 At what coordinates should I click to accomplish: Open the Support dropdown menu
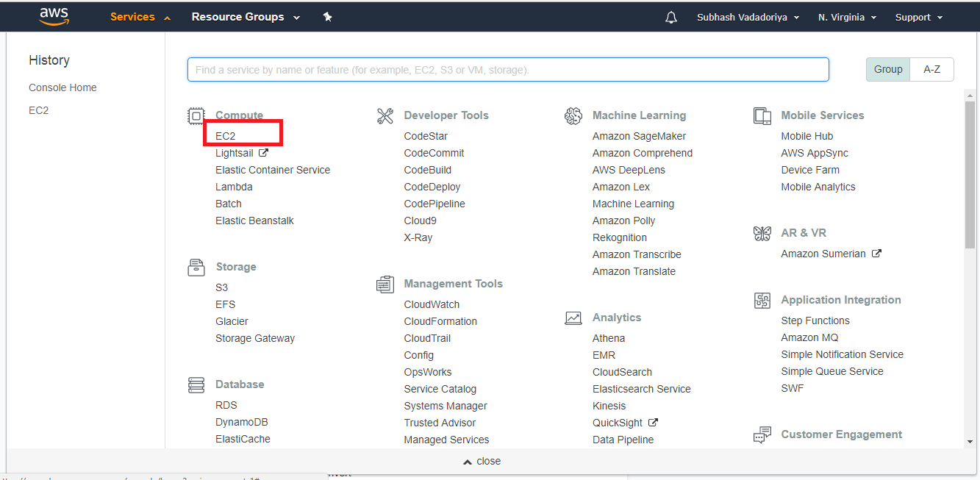(x=918, y=17)
